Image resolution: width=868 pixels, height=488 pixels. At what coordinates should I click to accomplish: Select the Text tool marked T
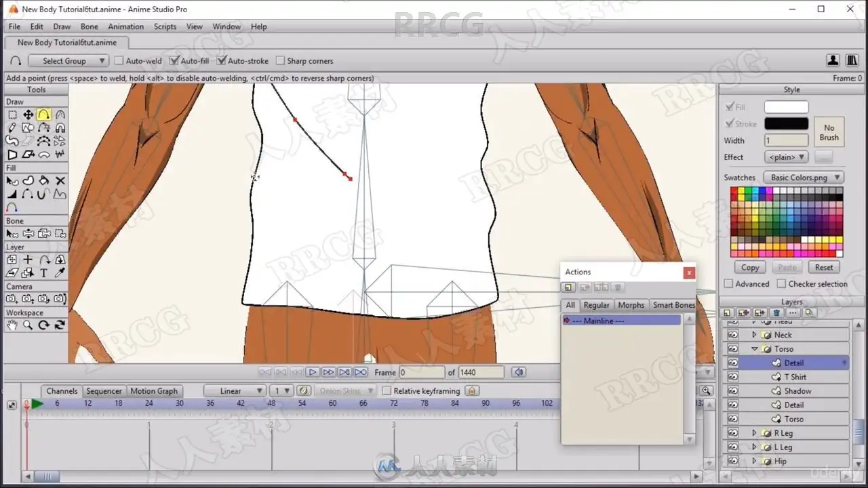point(44,273)
